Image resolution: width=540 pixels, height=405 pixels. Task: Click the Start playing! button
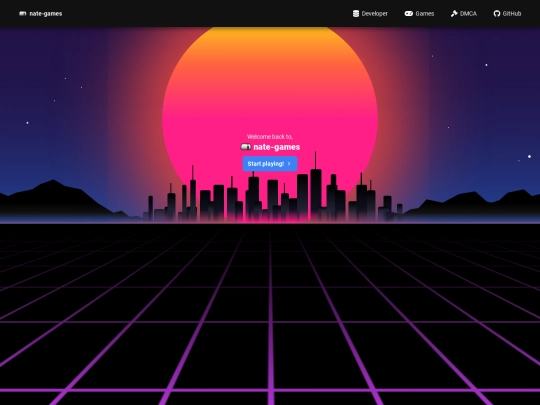[x=270, y=164]
